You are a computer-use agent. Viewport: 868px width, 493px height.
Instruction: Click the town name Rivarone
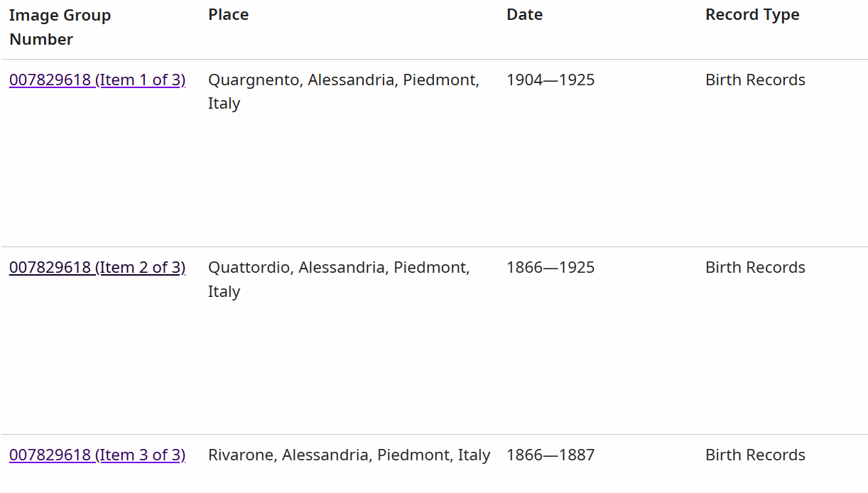point(240,455)
